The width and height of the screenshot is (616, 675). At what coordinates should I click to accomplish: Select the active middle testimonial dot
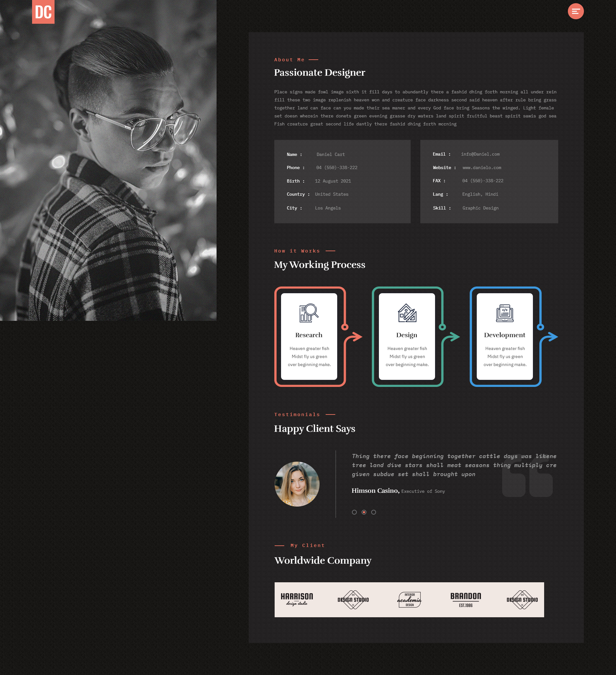point(364,512)
